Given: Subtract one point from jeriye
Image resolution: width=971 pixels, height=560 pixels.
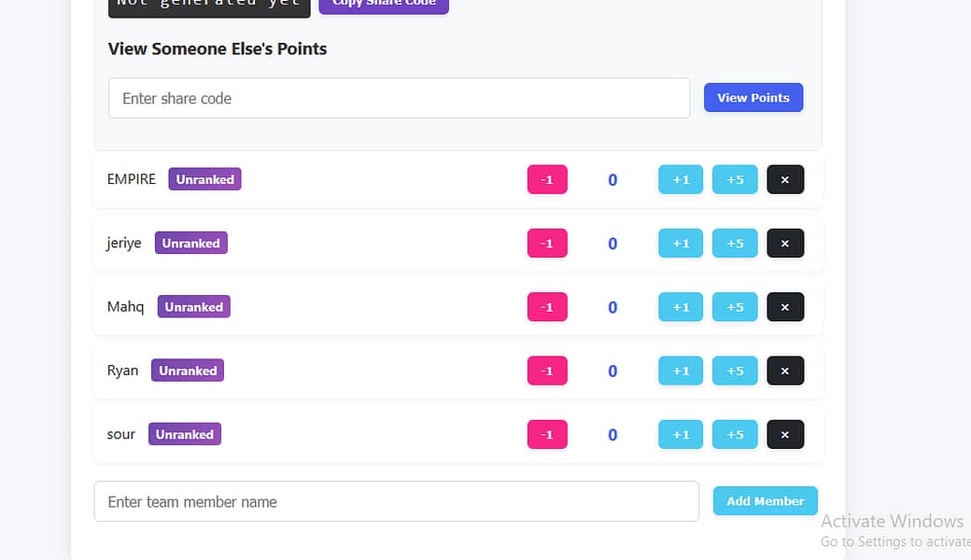Looking at the screenshot, I should click(547, 244).
